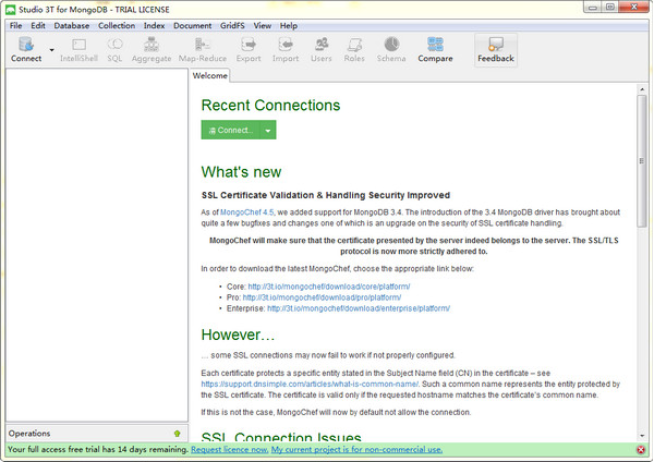The image size is (653, 463).
Task: Open the Database menu
Action: [x=71, y=25]
